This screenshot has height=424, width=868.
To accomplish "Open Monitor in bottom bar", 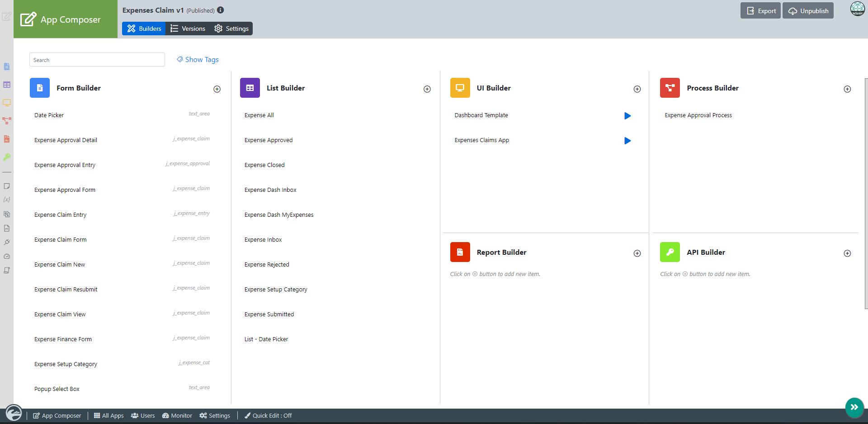I will (177, 415).
